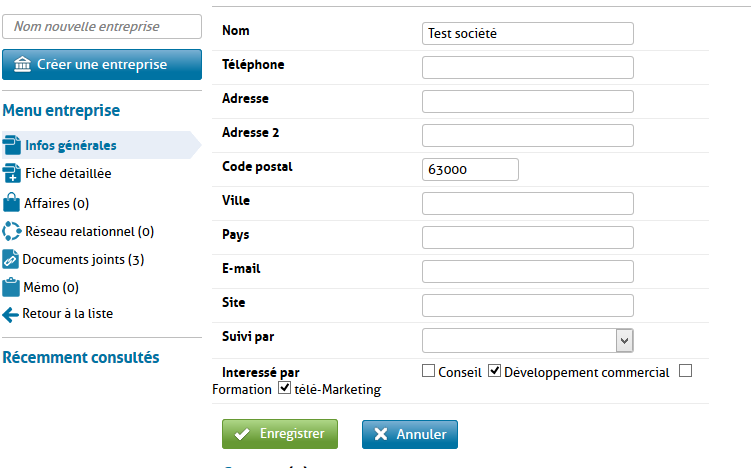This screenshot has width=751, height=468.
Task: Click the building icon on Créer une entreprise
Action: [22, 64]
